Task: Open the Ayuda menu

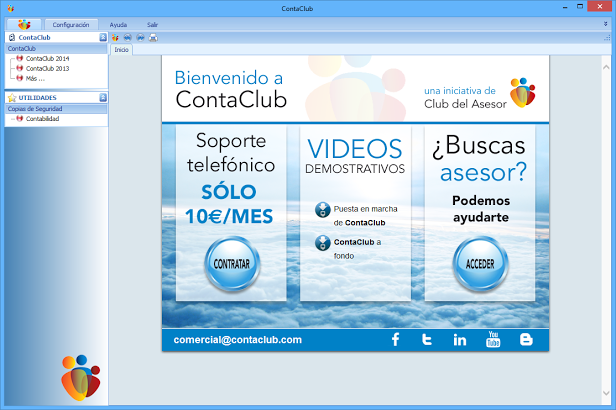Action: coord(118,25)
